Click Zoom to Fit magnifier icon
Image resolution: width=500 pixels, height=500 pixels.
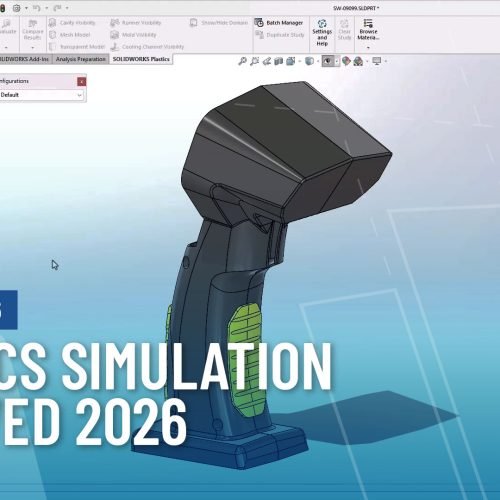(x=242, y=61)
